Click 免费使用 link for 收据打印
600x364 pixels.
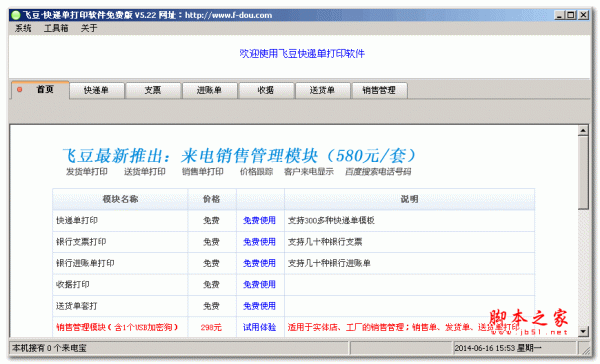pyautogui.click(x=259, y=284)
